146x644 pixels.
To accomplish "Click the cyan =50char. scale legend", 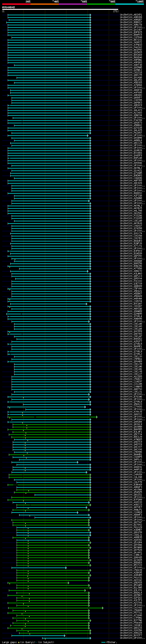I will pos(109,642).
